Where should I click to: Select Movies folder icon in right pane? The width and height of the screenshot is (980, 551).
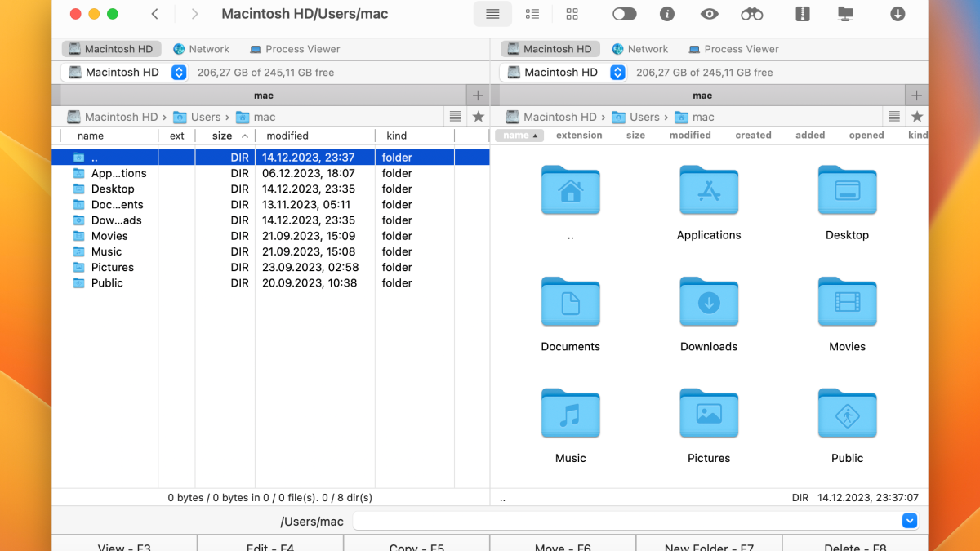tap(847, 302)
